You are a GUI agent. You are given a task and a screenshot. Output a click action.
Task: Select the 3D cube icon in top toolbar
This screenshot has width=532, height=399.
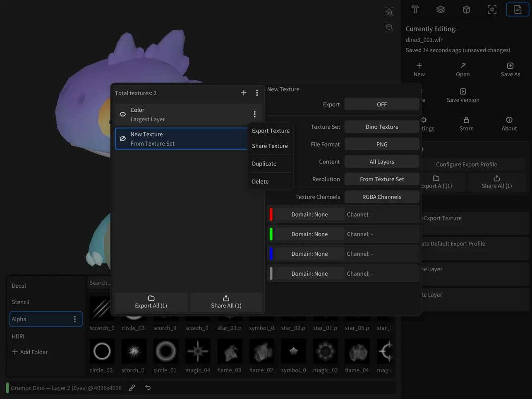point(466,10)
